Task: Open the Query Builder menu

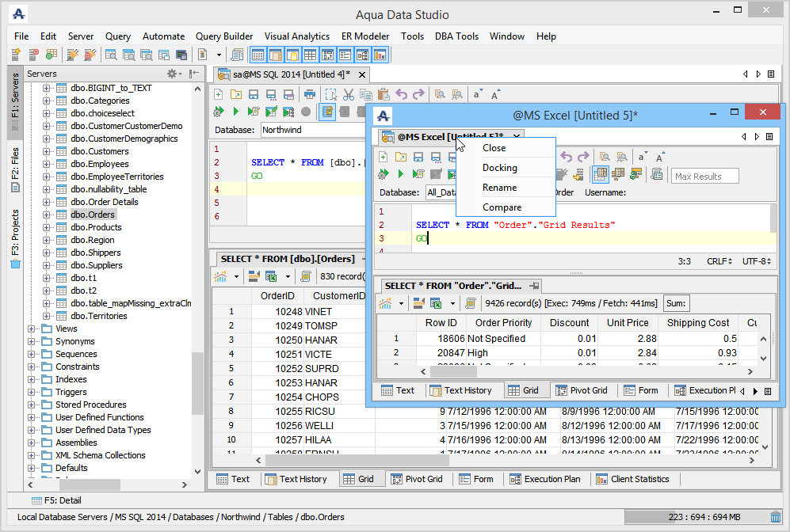Action: click(224, 36)
